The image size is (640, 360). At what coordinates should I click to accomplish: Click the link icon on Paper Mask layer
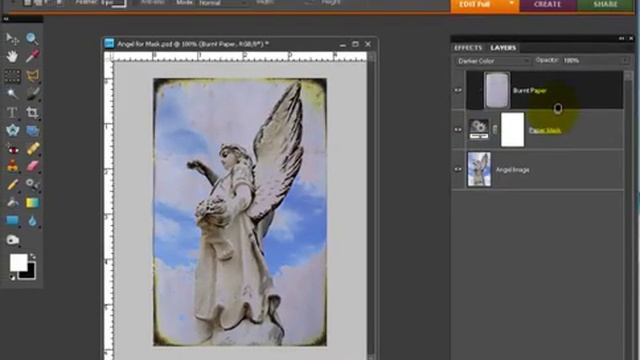[x=495, y=130]
